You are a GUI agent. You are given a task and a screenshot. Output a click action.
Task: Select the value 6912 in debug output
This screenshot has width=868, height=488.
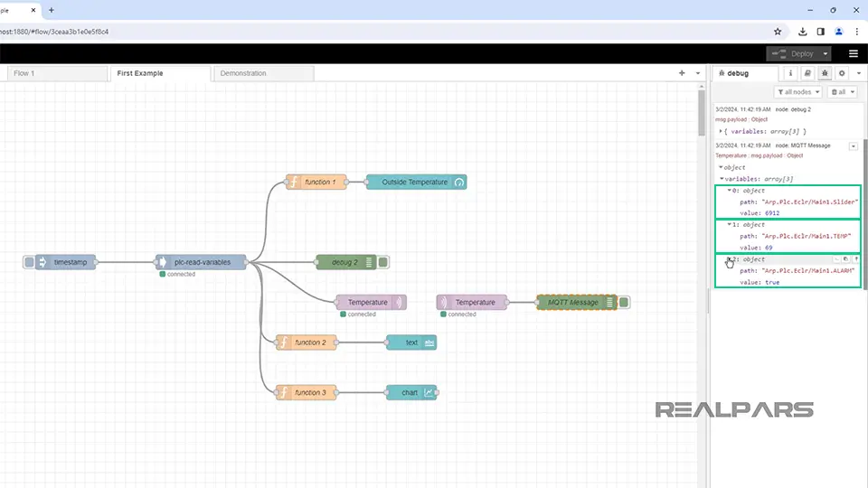coord(772,213)
